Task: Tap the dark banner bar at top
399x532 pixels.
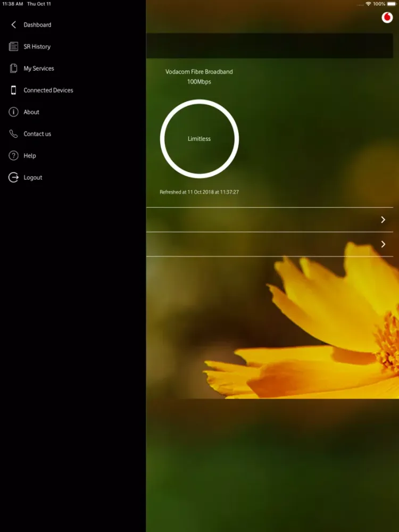Action: 270,45
